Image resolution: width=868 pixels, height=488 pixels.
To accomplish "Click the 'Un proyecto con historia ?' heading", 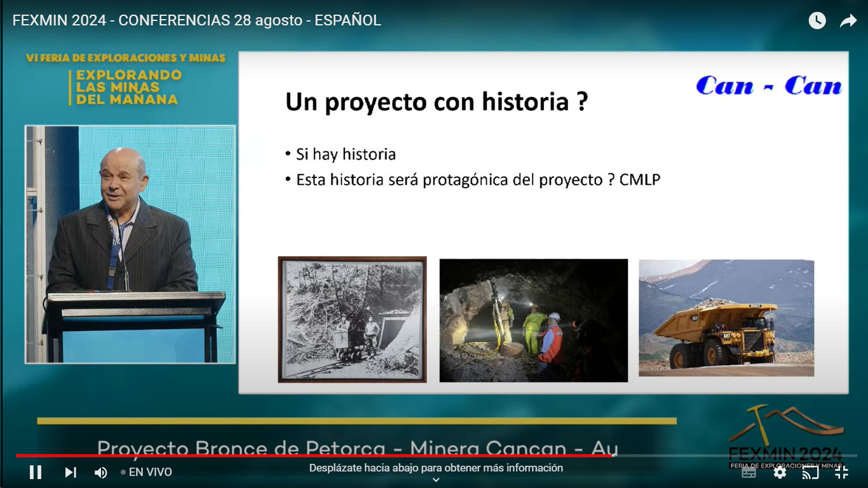I will [436, 102].
